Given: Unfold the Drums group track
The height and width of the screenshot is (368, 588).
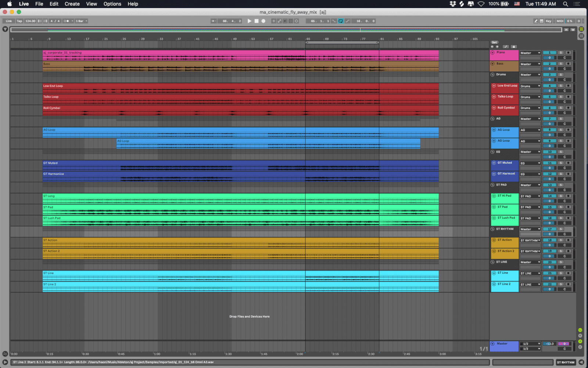Looking at the screenshot, I should (x=492, y=75).
